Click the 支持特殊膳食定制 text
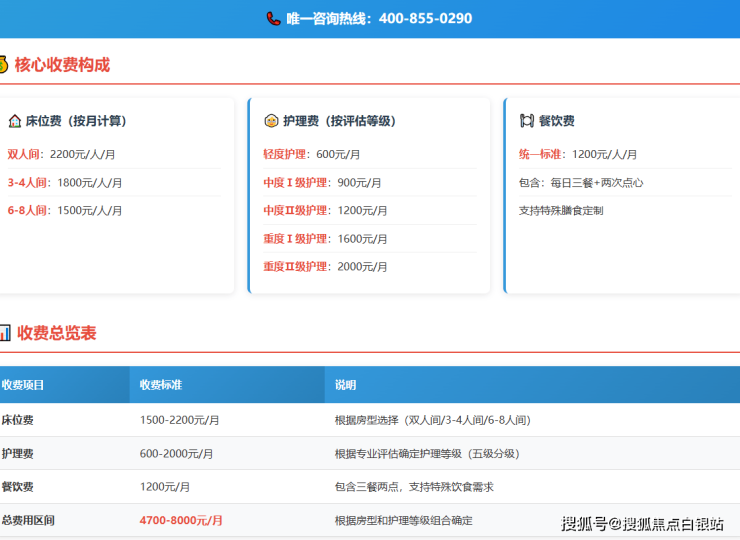The height and width of the screenshot is (540, 740). tap(561, 211)
